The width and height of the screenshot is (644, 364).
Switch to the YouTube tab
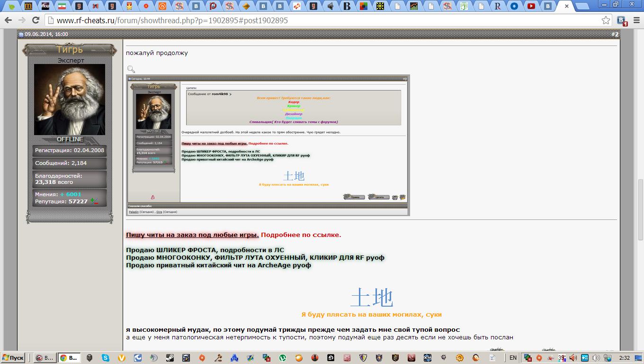[531, 6]
